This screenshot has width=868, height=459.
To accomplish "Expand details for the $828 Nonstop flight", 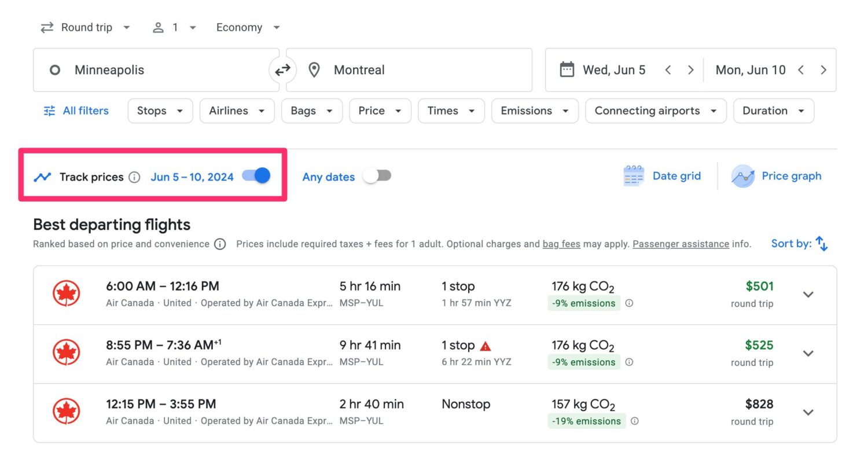I will 808,412.
